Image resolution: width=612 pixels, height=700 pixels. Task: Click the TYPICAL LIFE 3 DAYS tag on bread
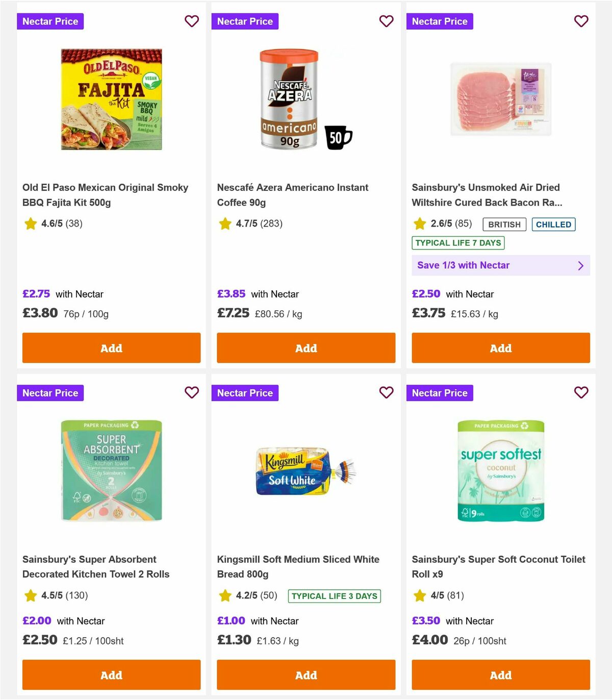click(x=334, y=595)
